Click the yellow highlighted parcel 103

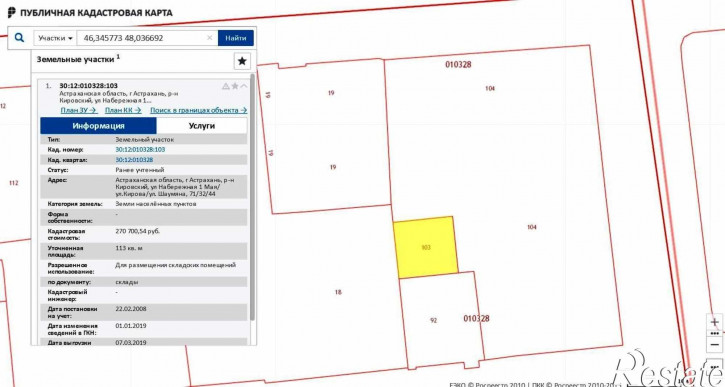(425, 247)
